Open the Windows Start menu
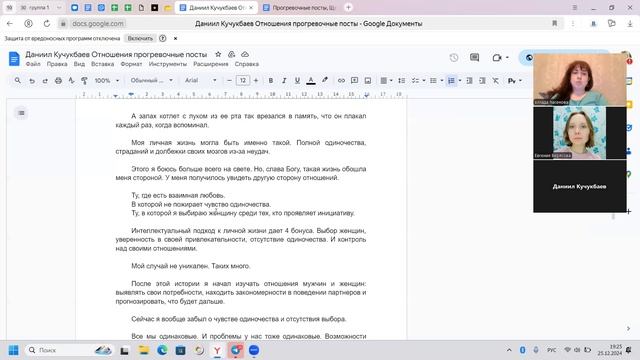Screen dimensions: 640x360 (13, 350)
